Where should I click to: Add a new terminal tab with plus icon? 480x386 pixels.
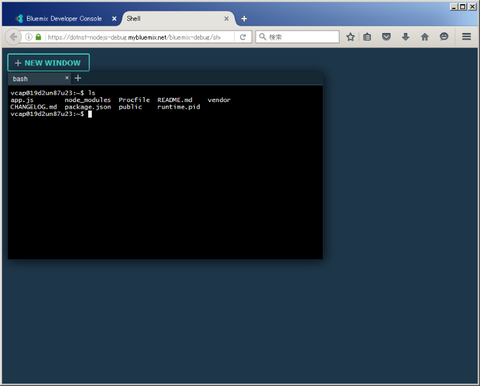pyautogui.click(x=78, y=78)
